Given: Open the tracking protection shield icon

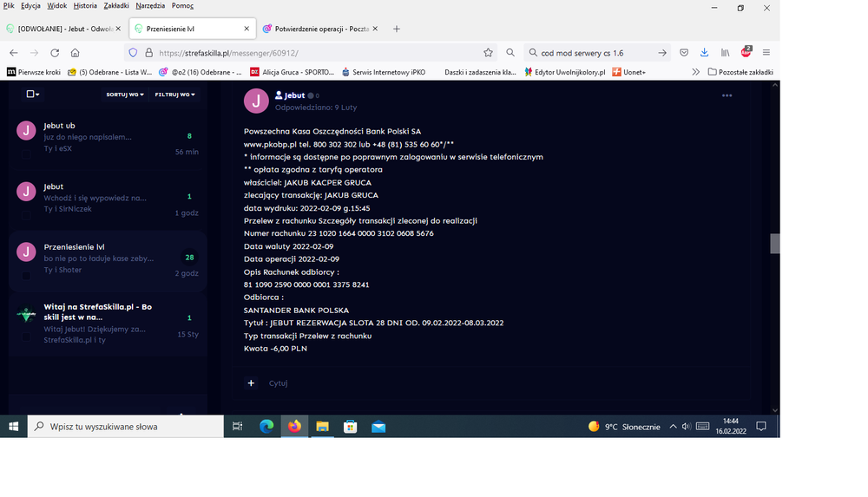Looking at the screenshot, I should coord(133,53).
